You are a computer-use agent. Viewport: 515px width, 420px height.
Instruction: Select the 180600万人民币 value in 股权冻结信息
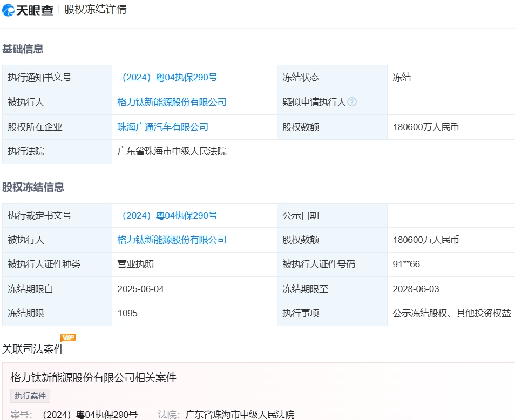(x=426, y=240)
